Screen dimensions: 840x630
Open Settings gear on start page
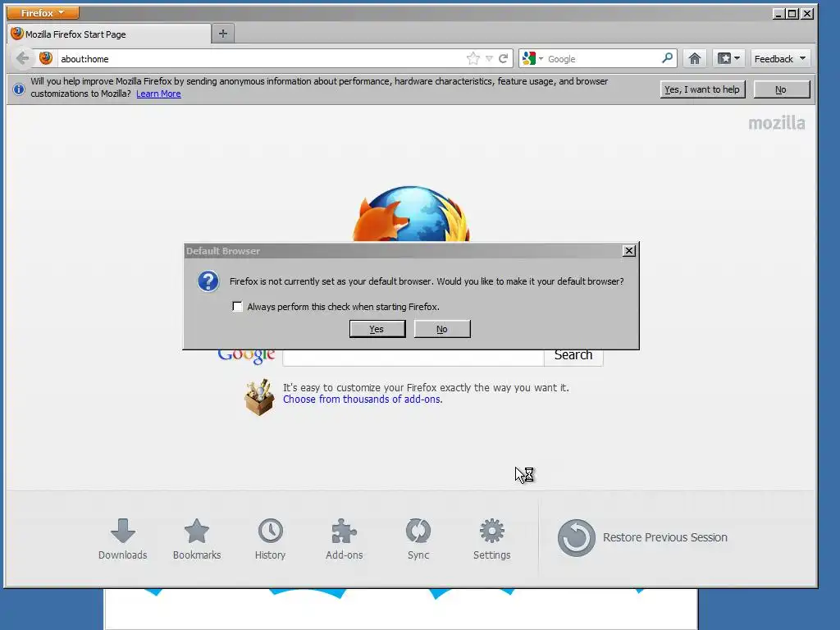[x=492, y=539]
